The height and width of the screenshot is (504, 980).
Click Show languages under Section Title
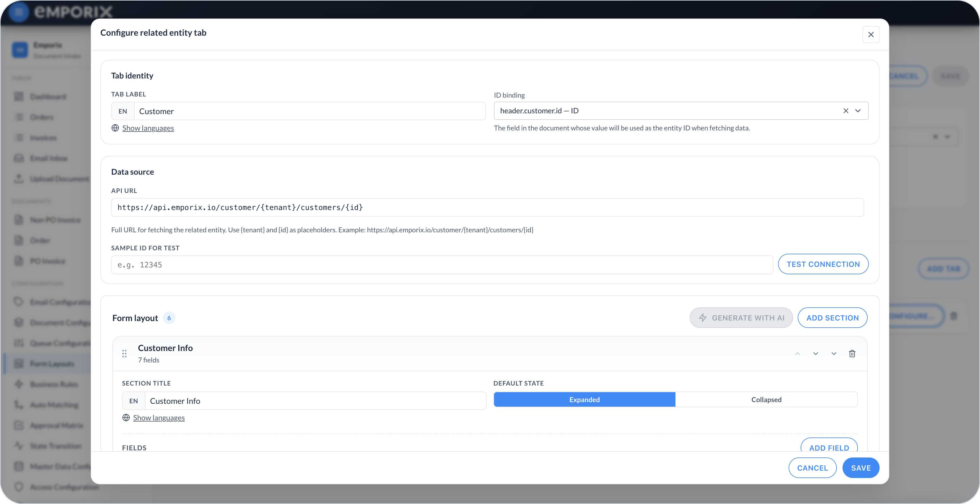point(159,418)
